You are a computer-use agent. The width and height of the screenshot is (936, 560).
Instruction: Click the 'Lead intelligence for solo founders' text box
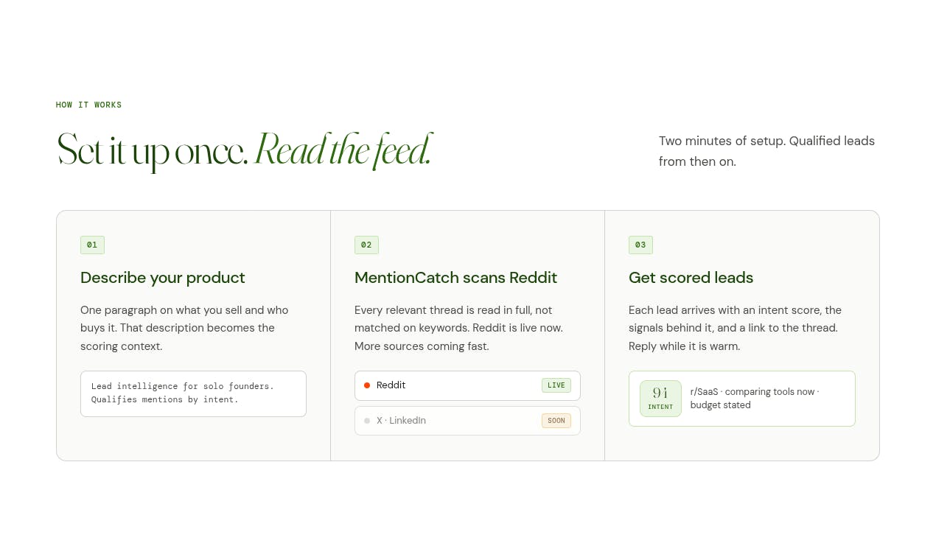coord(193,393)
